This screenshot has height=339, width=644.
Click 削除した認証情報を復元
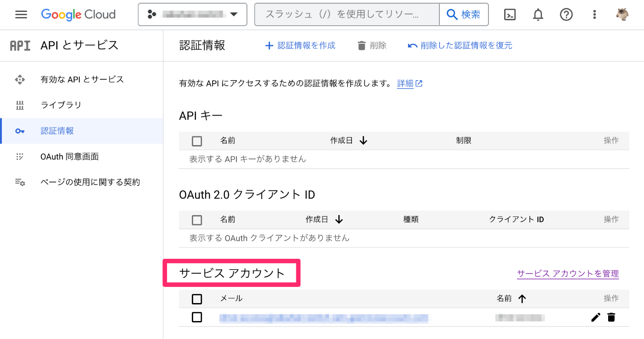point(460,46)
